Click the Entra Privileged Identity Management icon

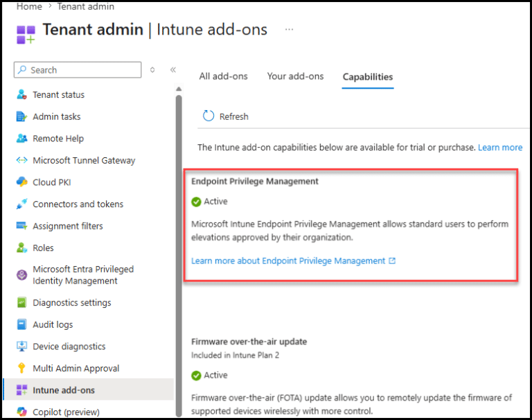(x=21, y=274)
